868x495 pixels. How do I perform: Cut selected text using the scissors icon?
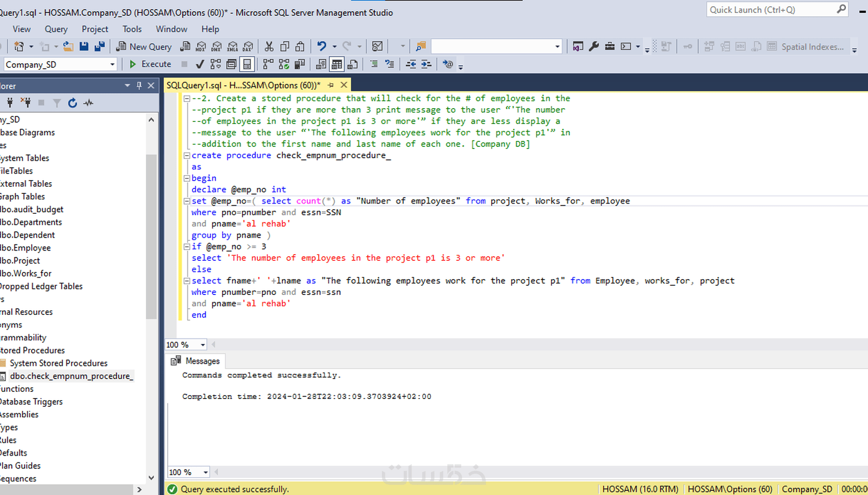269,46
